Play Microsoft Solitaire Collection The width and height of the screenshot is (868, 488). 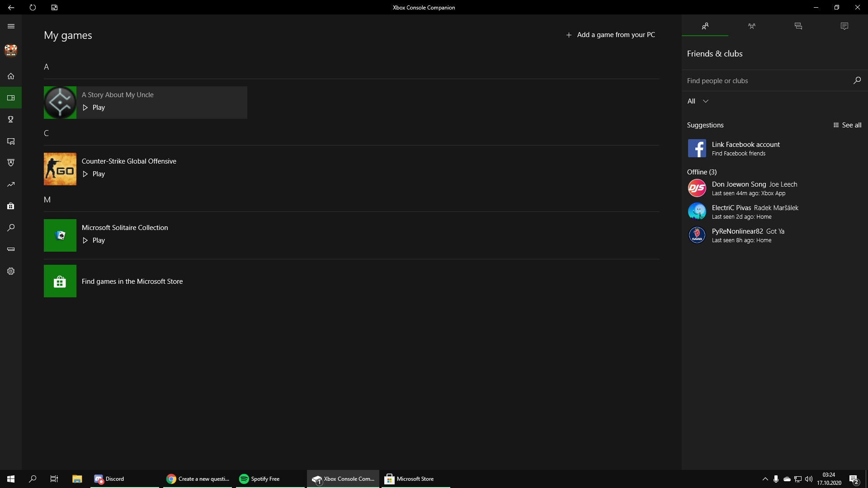coord(94,240)
